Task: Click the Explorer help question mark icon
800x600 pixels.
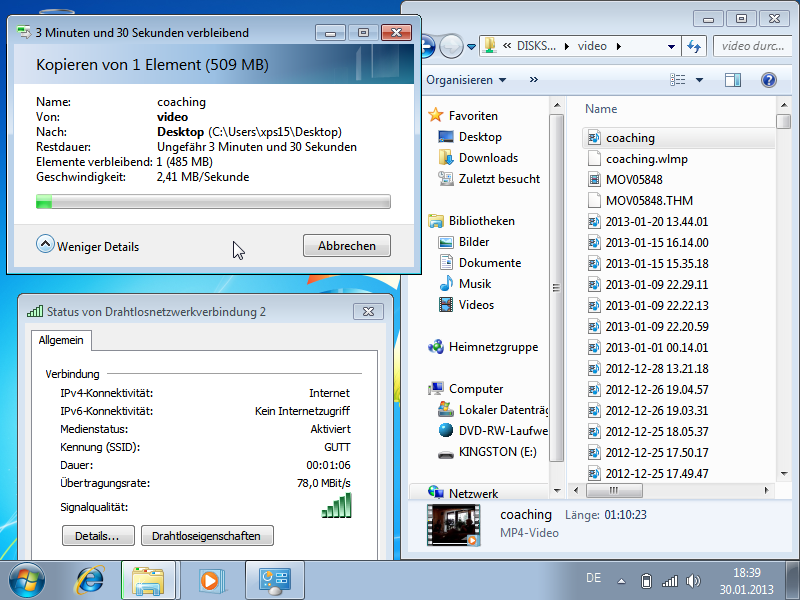Action: coord(768,80)
